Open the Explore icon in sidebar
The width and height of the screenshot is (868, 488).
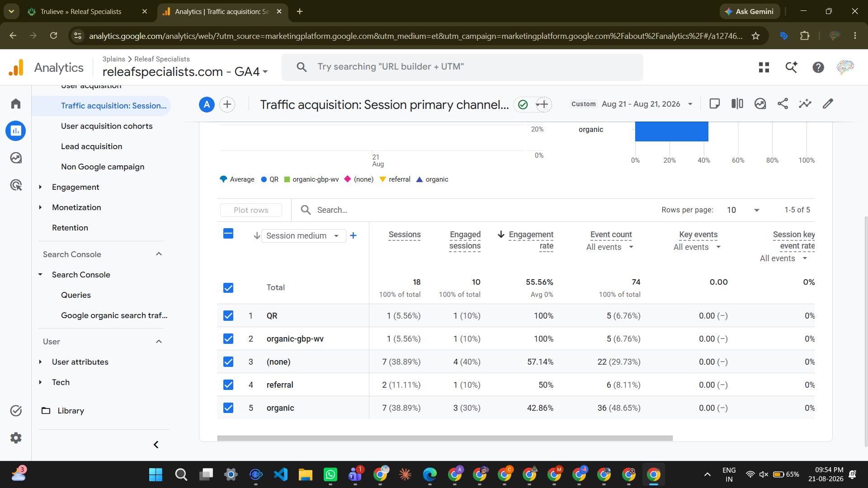16,158
